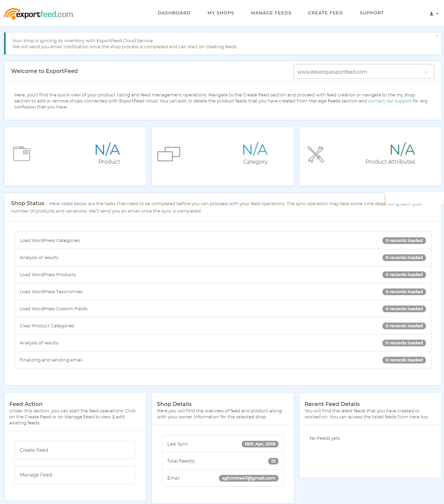Click the Shop Details heading

pyautogui.click(x=174, y=404)
